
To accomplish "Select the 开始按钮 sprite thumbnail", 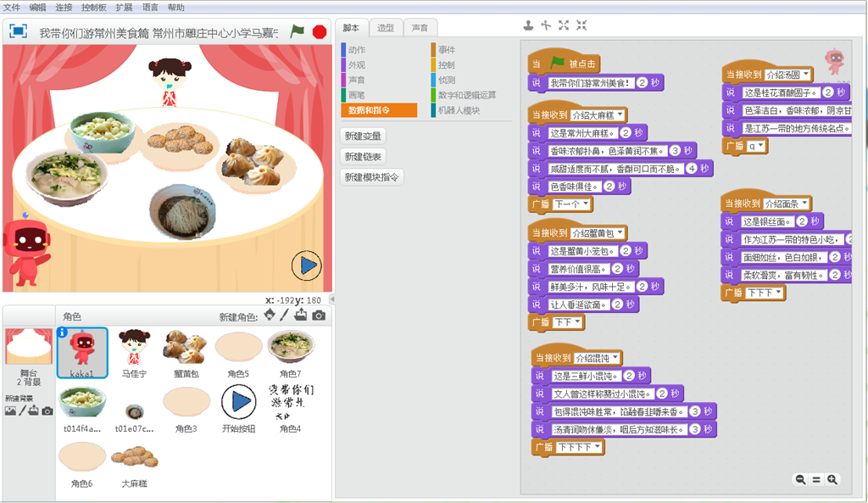I will pos(238,408).
